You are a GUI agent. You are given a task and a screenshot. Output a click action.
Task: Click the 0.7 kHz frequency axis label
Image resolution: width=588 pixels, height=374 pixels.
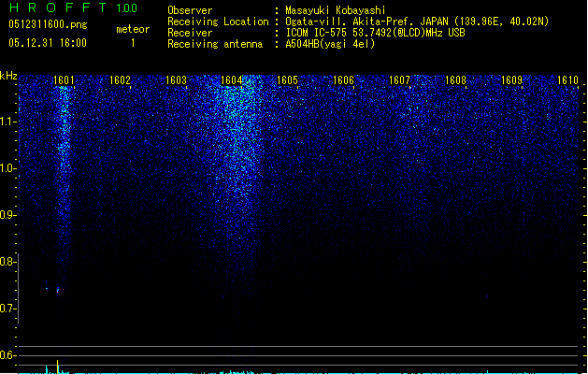click(x=7, y=309)
